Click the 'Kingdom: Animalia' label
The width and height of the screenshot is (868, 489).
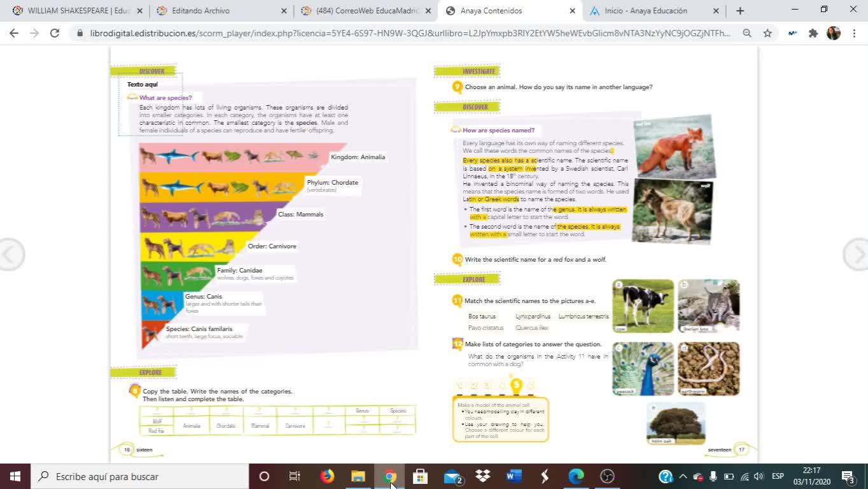tap(358, 157)
